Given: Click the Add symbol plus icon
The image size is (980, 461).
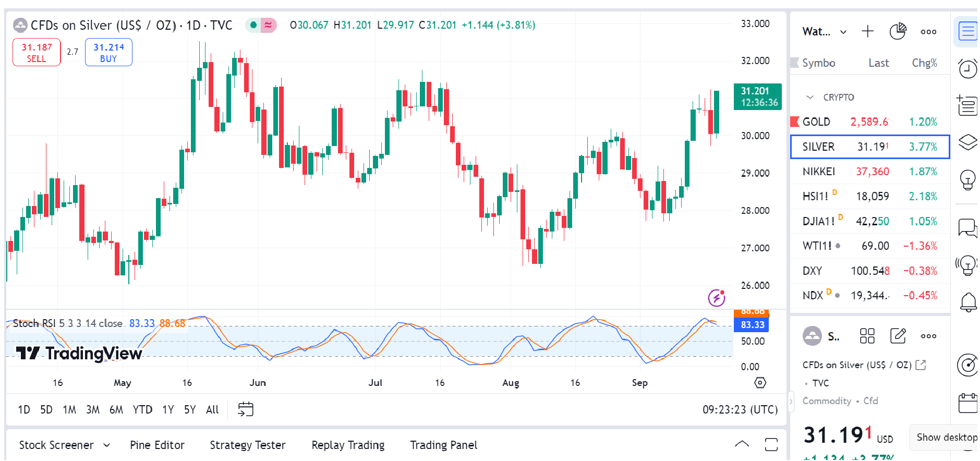Looking at the screenshot, I should (867, 31).
